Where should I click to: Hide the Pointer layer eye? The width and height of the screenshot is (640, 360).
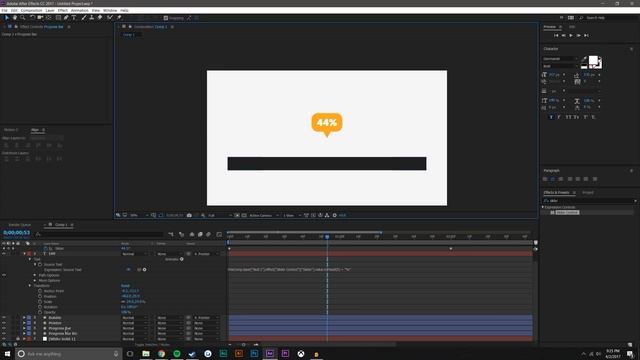[x=4, y=323]
